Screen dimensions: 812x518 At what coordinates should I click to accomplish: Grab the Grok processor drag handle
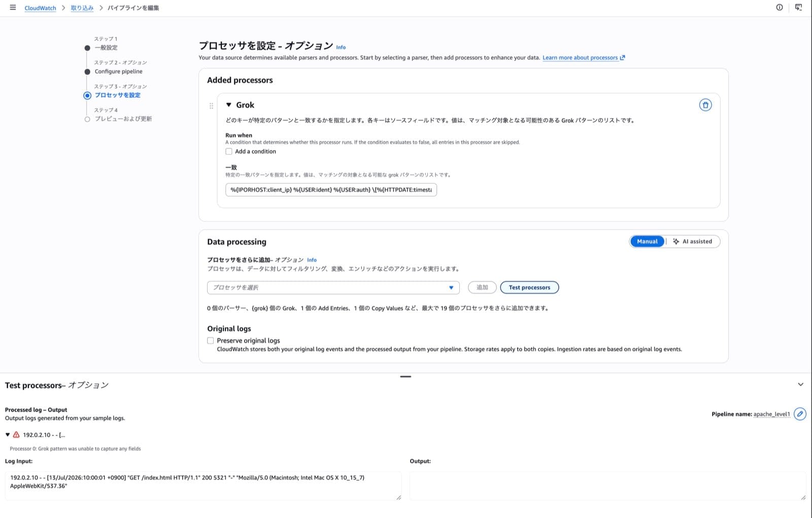[211, 106]
